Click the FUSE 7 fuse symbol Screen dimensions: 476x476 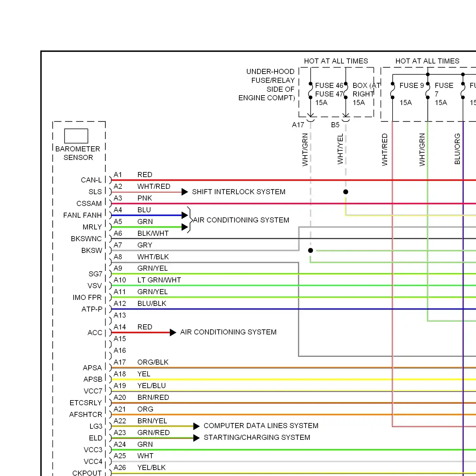pos(428,91)
